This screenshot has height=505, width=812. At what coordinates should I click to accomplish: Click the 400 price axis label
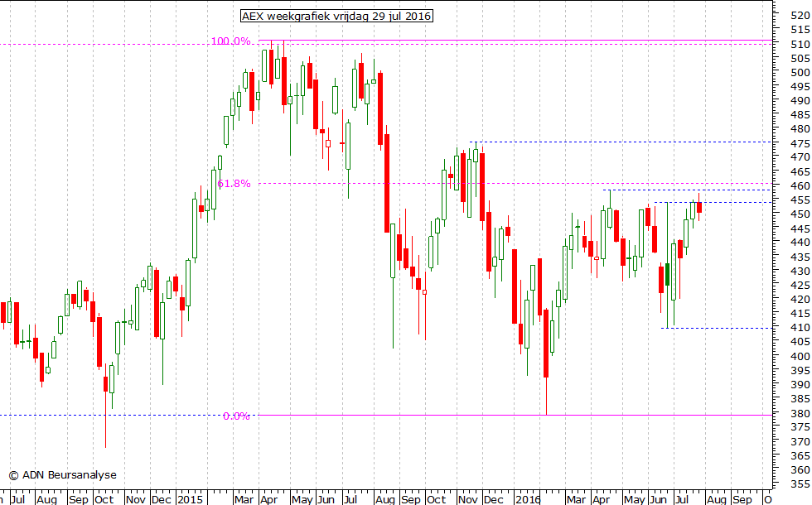[800, 356]
